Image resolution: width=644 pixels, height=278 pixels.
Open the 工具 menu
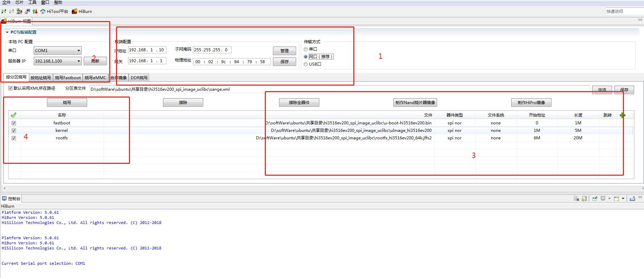tap(32, 2)
